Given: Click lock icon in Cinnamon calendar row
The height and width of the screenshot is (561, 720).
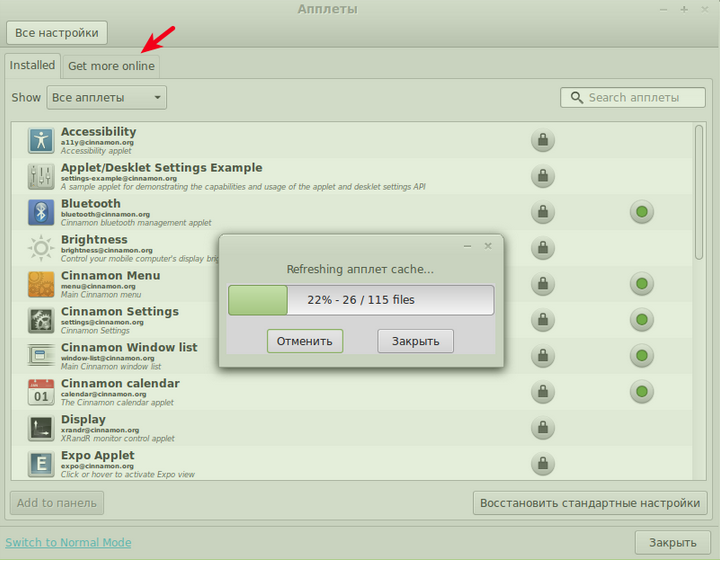Looking at the screenshot, I should pos(543,392).
